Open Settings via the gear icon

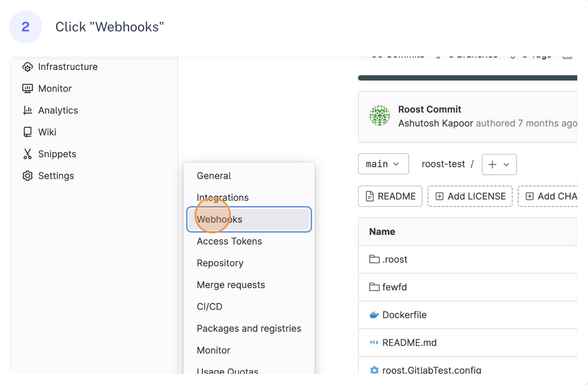coord(27,176)
